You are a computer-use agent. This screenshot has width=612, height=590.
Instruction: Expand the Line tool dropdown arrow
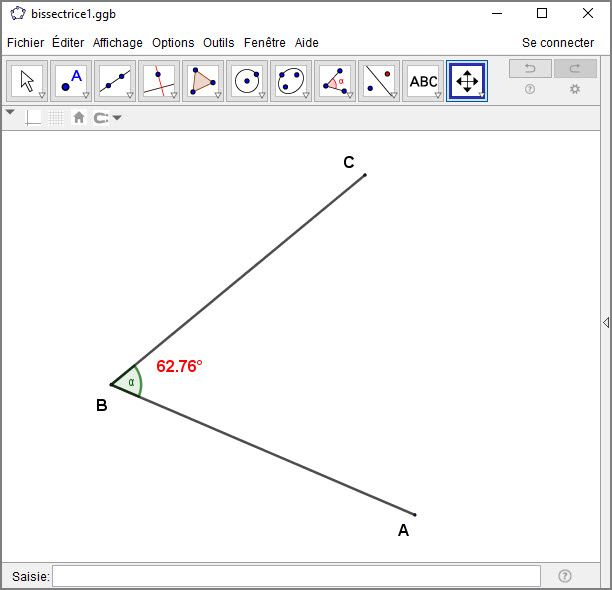[x=130, y=95]
